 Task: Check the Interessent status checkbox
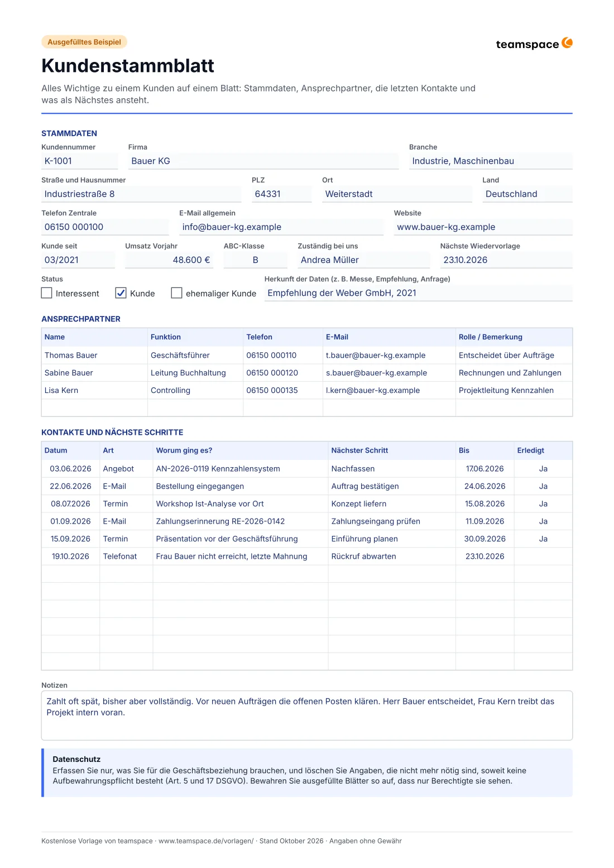[47, 293]
